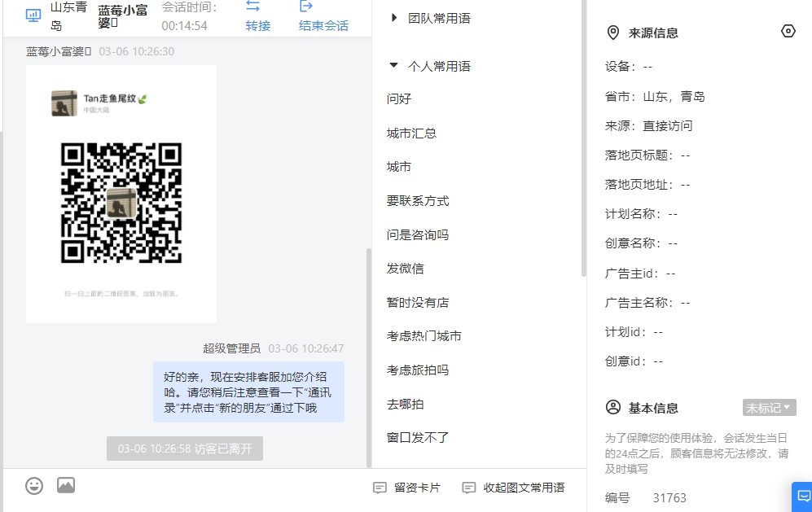Click the 编号 31763 value
The height and width of the screenshot is (512, 812).
click(x=669, y=498)
